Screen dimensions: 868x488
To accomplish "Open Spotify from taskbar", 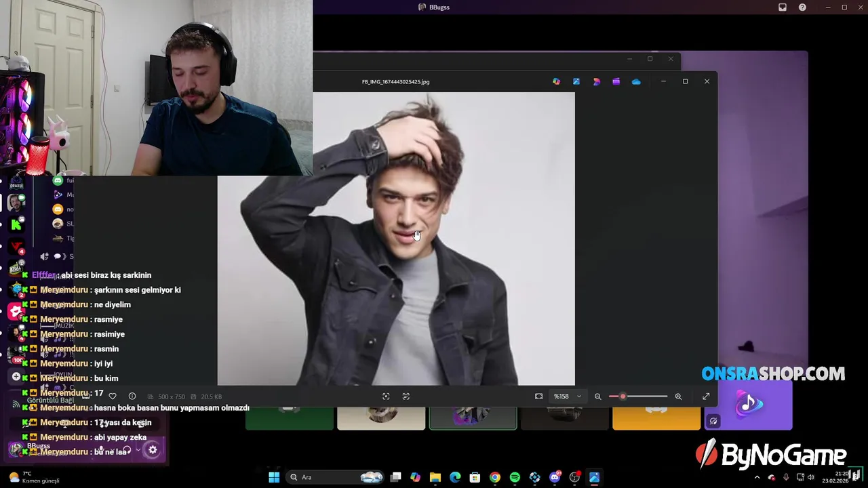I will tap(515, 477).
